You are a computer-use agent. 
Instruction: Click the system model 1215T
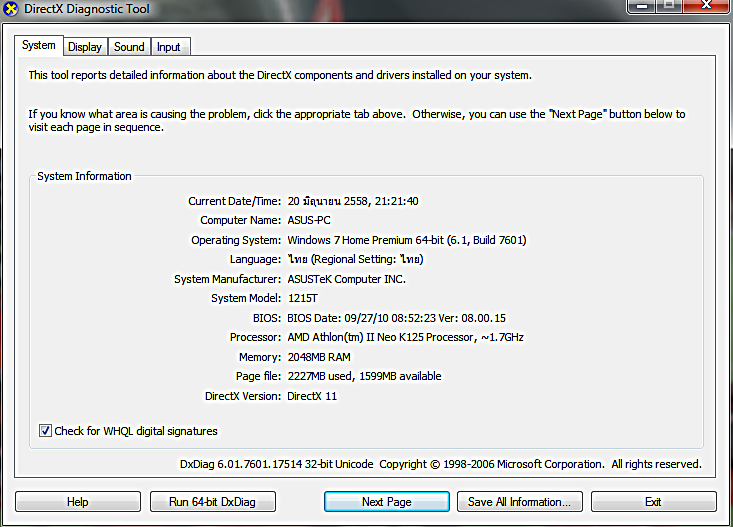(x=302, y=298)
